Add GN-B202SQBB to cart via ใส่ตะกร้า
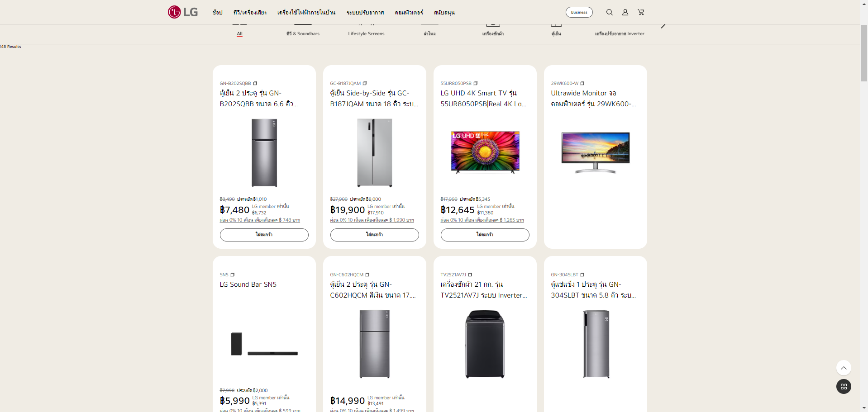Image resolution: width=868 pixels, height=412 pixels. pos(264,235)
